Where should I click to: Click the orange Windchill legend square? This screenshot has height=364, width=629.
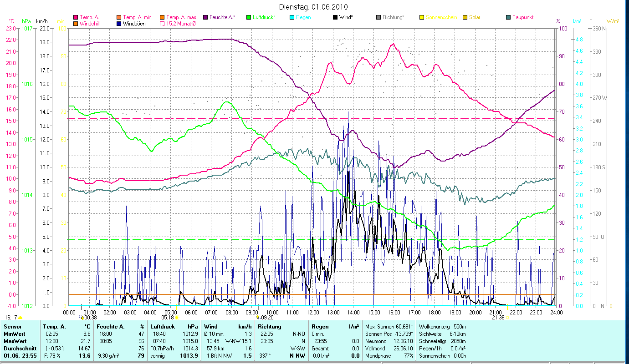(x=76, y=23)
